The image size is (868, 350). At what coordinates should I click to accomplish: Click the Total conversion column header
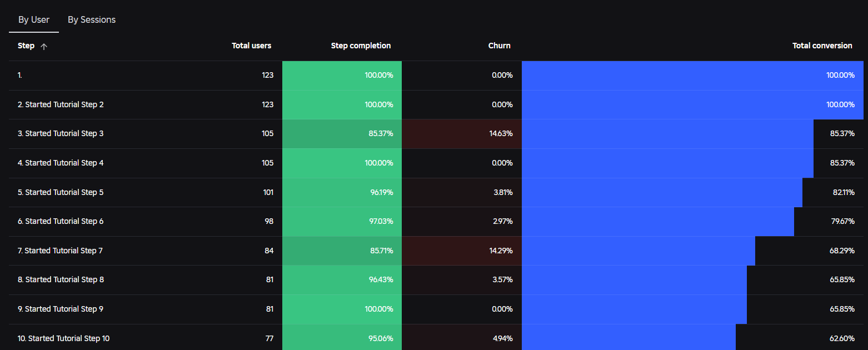pos(822,46)
